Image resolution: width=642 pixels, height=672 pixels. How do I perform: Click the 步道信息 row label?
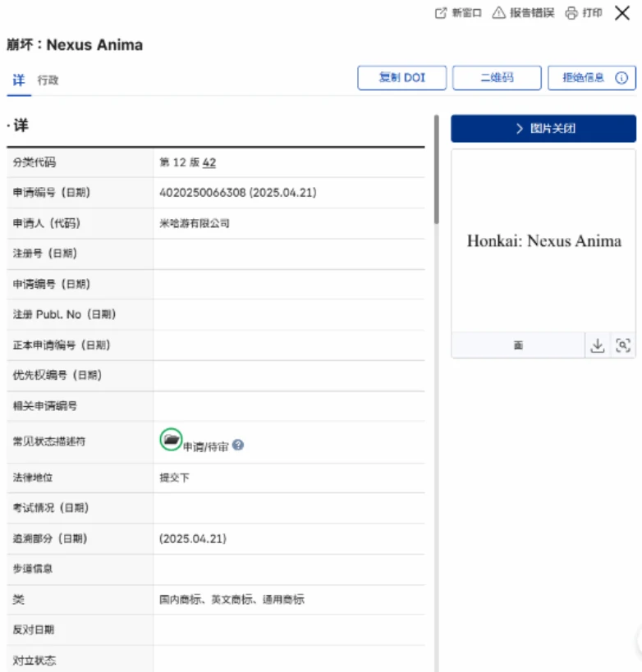(33, 569)
